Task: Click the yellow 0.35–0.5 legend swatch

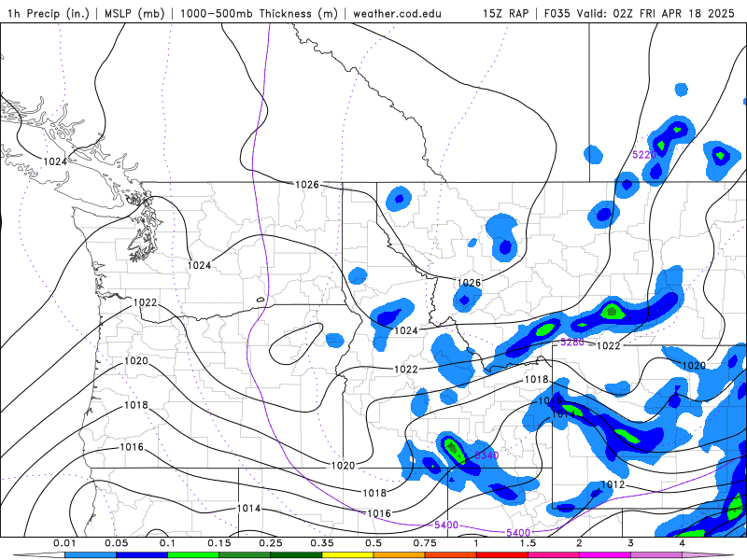Action: (x=347, y=555)
